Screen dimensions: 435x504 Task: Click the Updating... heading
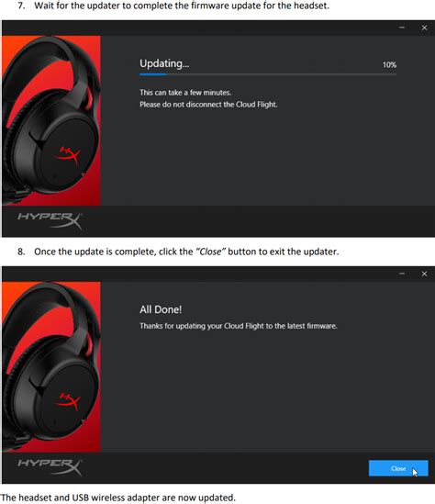click(x=164, y=63)
